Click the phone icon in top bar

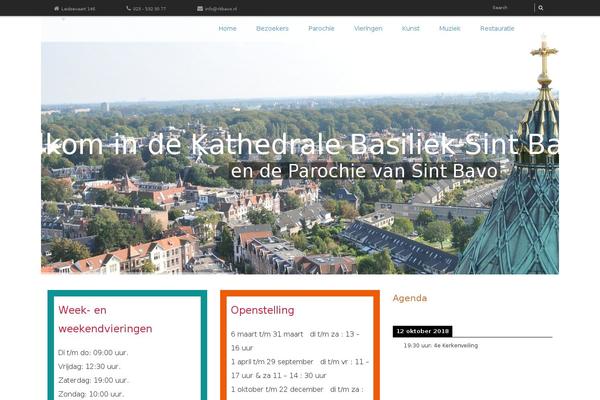click(x=129, y=8)
